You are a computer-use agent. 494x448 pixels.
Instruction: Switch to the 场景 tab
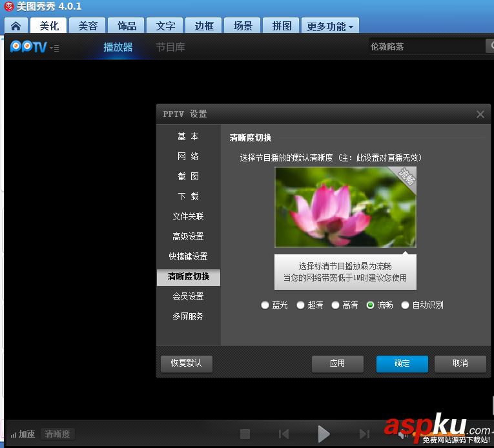tap(243, 26)
